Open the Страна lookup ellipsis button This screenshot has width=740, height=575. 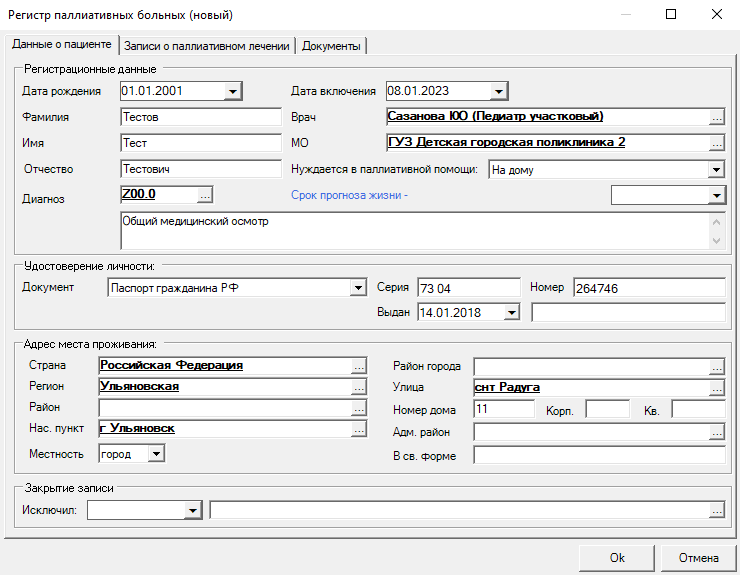[x=359, y=365]
